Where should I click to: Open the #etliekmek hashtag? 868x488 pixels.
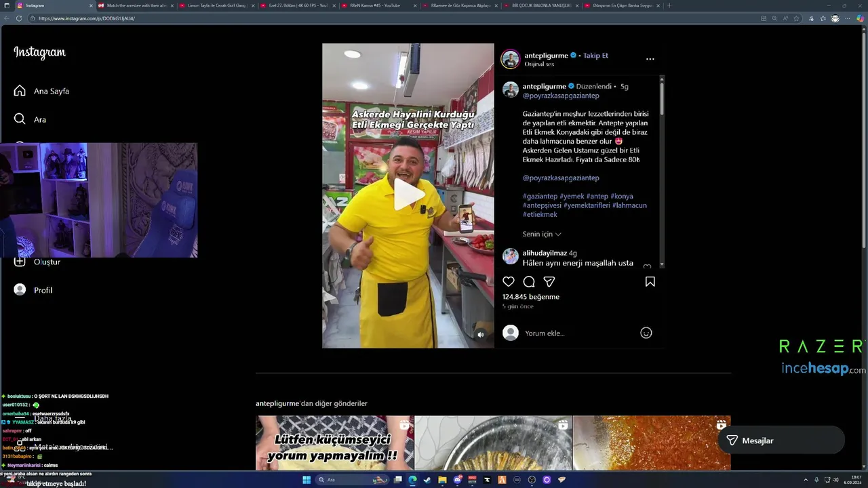tap(540, 214)
